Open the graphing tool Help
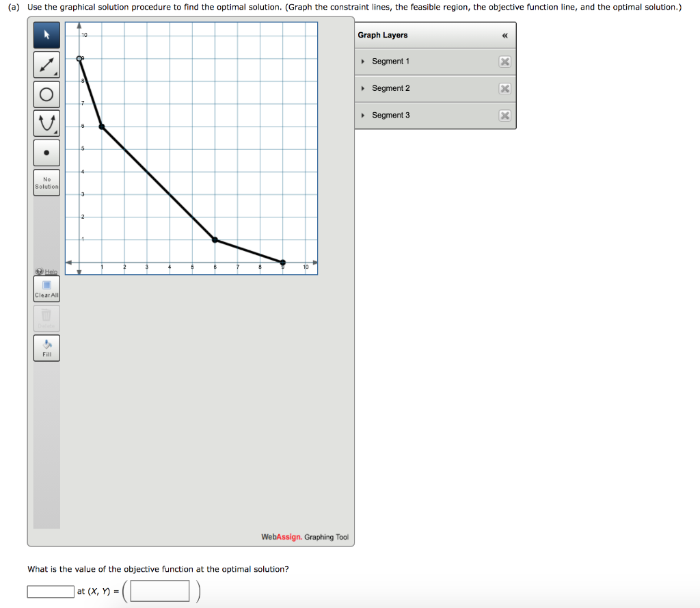 click(x=46, y=272)
